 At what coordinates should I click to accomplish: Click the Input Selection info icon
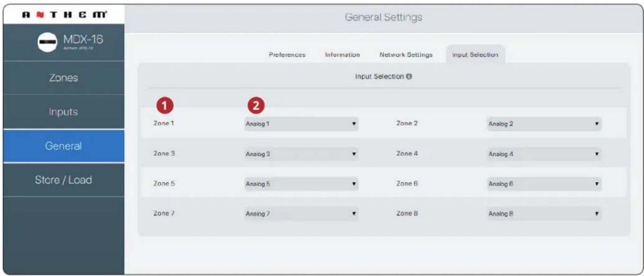pos(409,76)
